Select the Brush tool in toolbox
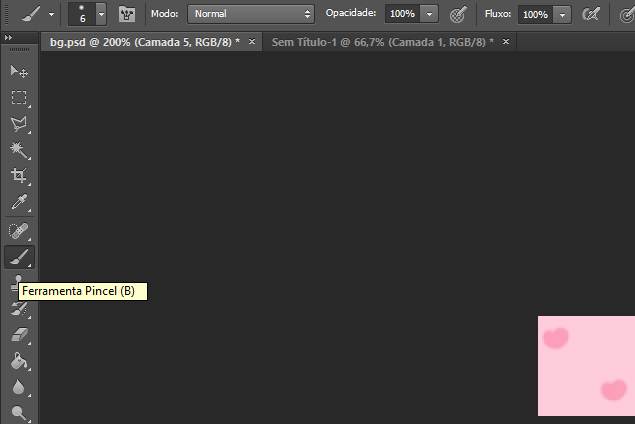Viewport: 635px width, 424px height. [19, 257]
